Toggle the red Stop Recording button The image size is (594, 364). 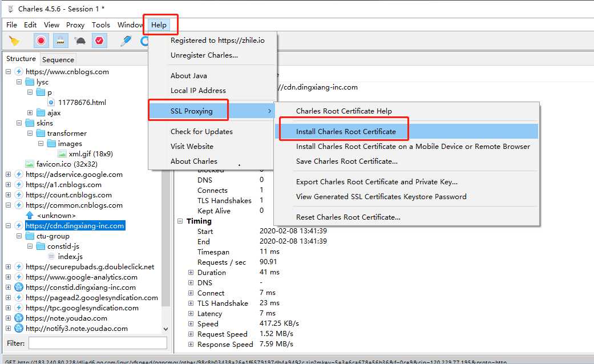coord(41,41)
